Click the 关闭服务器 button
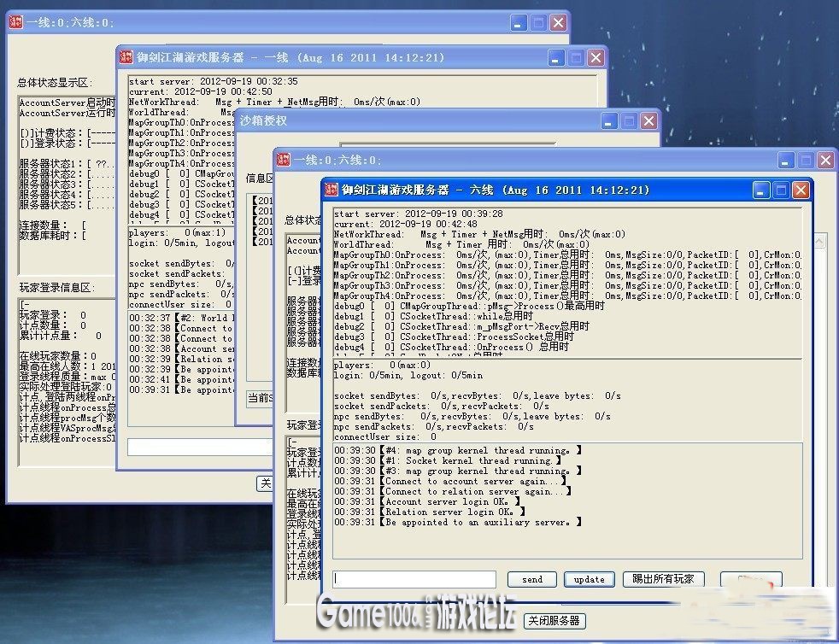 pos(554,620)
